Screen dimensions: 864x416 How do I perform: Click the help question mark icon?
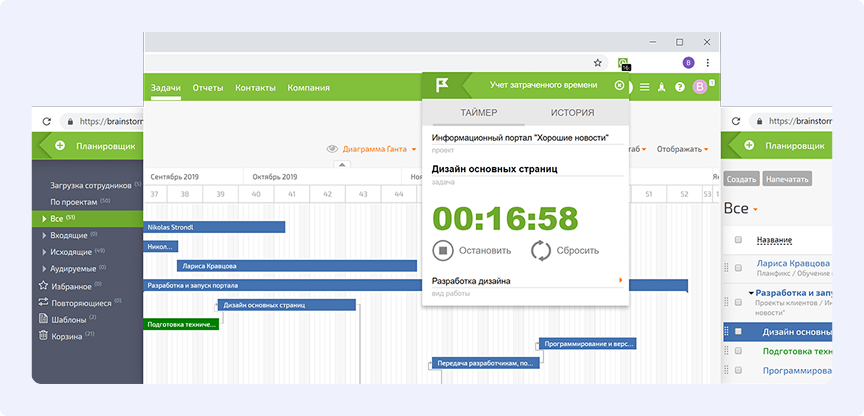680,87
